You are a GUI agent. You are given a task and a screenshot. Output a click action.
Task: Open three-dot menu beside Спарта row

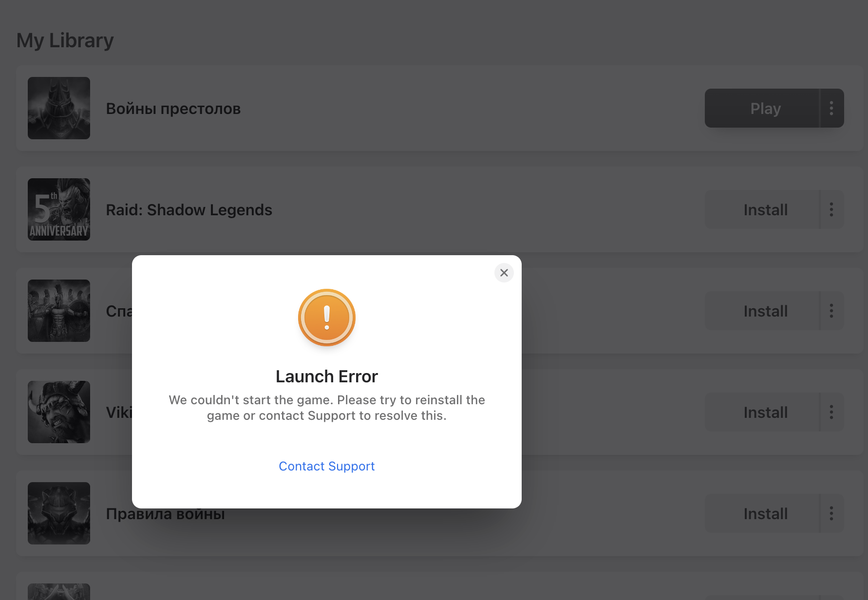[831, 311]
